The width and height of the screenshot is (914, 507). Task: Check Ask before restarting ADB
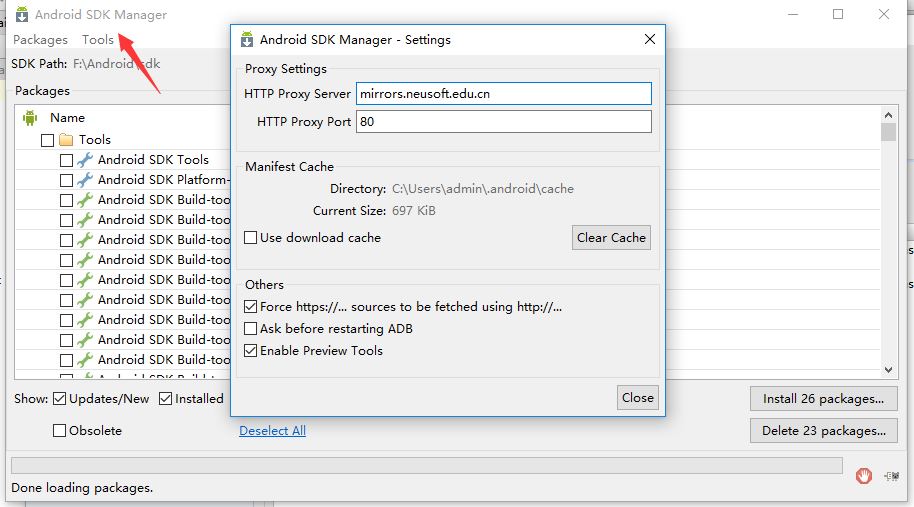[x=251, y=329]
